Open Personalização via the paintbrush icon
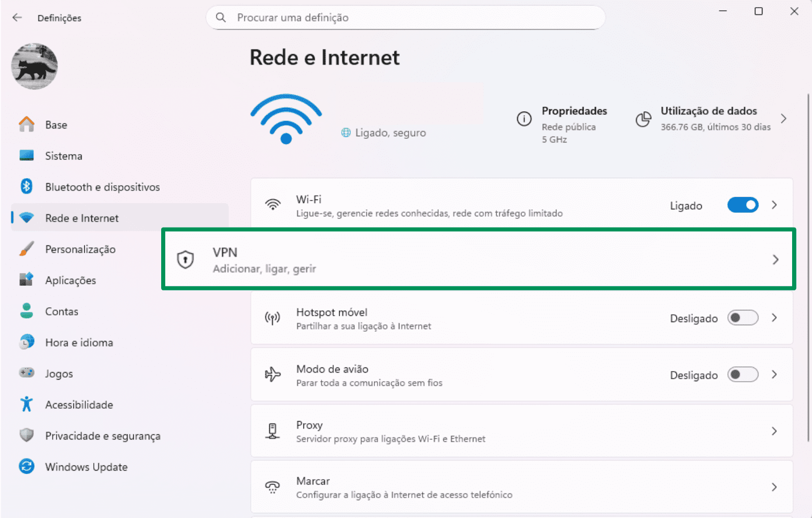 (x=26, y=249)
